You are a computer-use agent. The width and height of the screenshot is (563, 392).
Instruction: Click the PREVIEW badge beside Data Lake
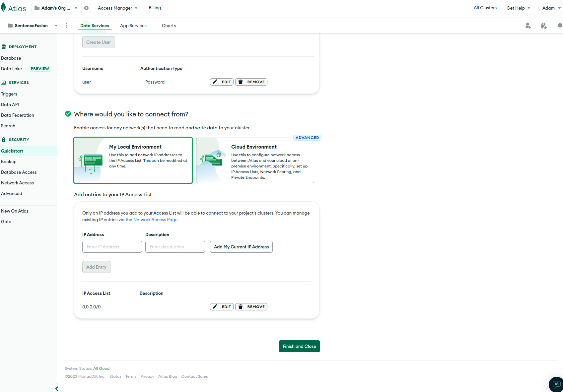40,69
